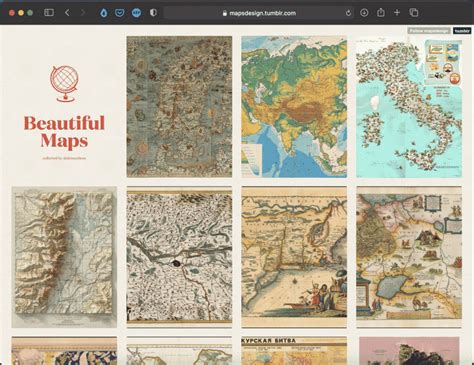Toggle the Safari sidebar panel icon
474x365 pixels.
[49, 13]
